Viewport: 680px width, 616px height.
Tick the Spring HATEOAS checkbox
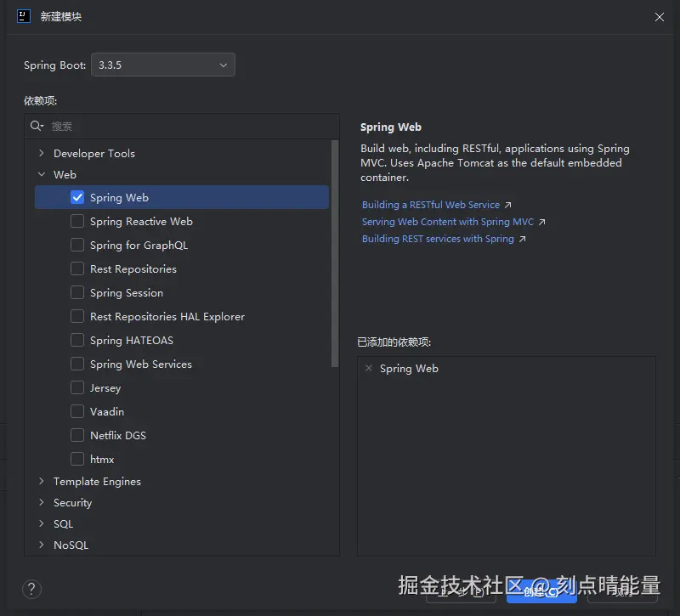pyautogui.click(x=77, y=341)
